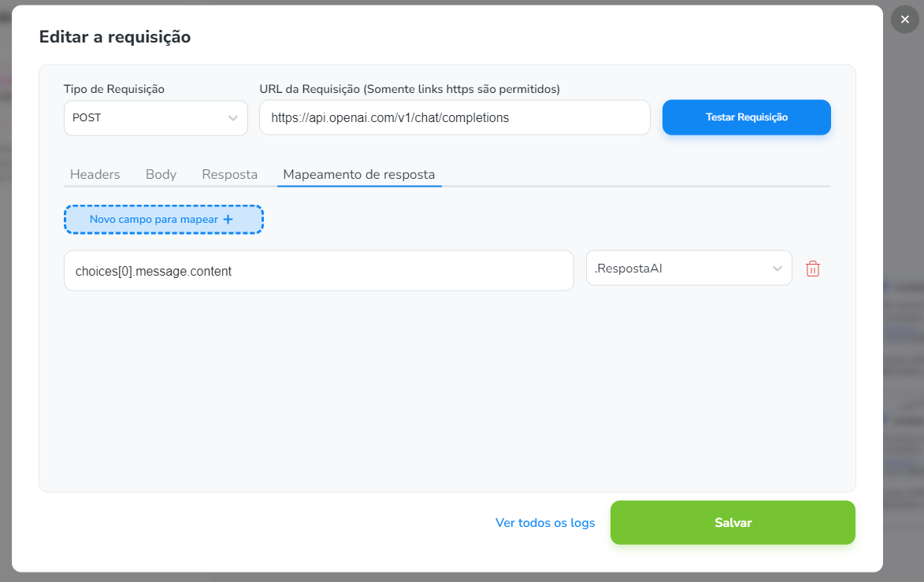924x582 pixels.
Task: Expand the POST dropdown chevron arrow
Action: coord(233,118)
